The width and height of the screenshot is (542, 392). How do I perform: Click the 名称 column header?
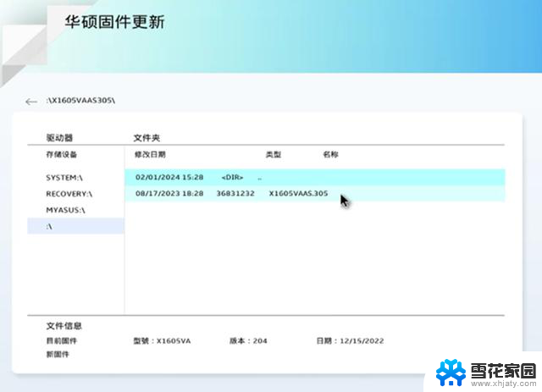pos(331,155)
